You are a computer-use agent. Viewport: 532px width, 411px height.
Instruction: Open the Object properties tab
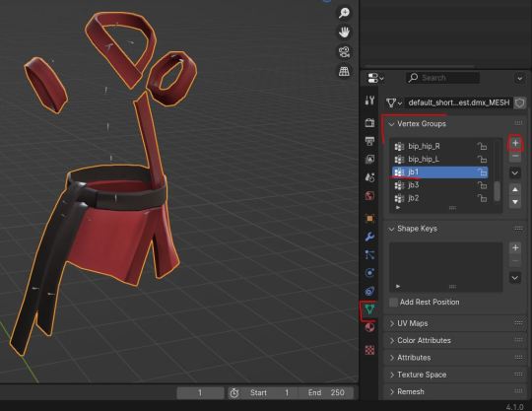pos(369,218)
